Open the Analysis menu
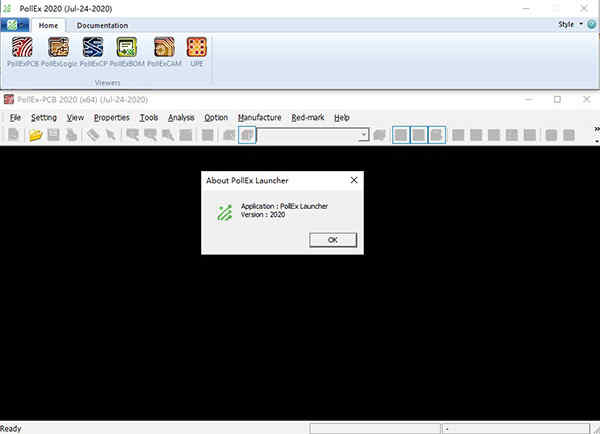The width and height of the screenshot is (600, 434). [x=181, y=117]
